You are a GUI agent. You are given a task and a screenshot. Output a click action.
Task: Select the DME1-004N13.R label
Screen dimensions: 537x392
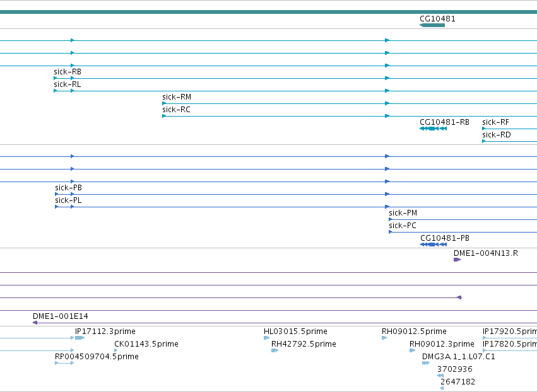coord(486,253)
